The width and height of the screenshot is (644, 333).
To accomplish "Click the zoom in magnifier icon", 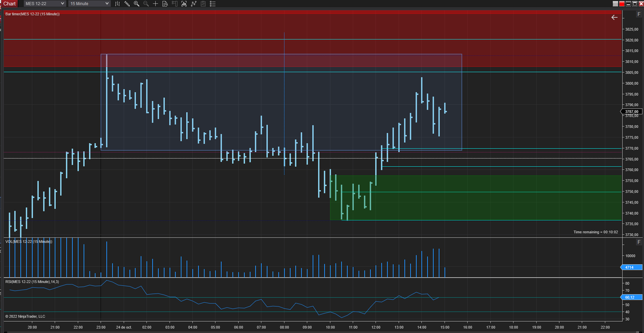I will [x=136, y=4].
